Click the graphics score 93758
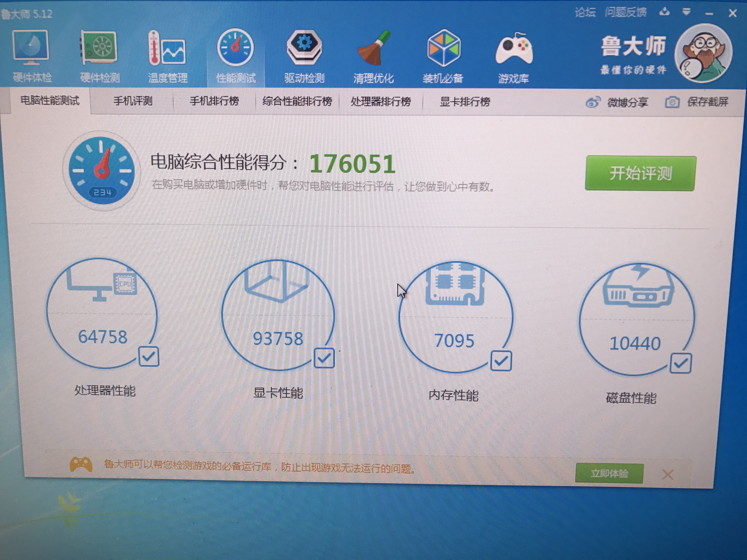Screen dimensions: 747x560 click(x=278, y=339)
